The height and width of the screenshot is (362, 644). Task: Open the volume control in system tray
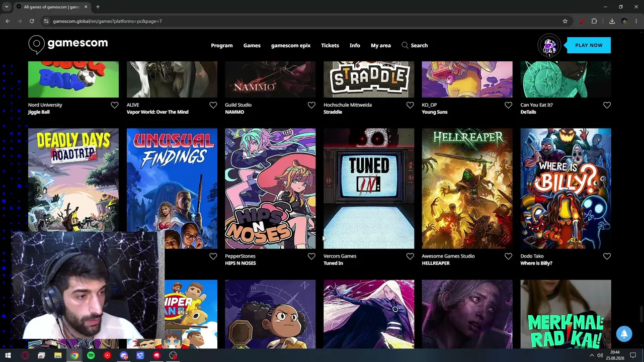[x=600, y=355]
